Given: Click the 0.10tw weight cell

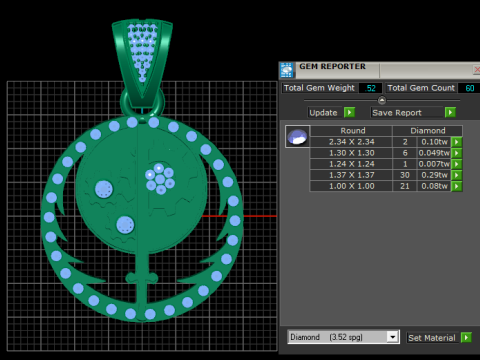Looking at the screenshot, I should click(x=434, y=142).
